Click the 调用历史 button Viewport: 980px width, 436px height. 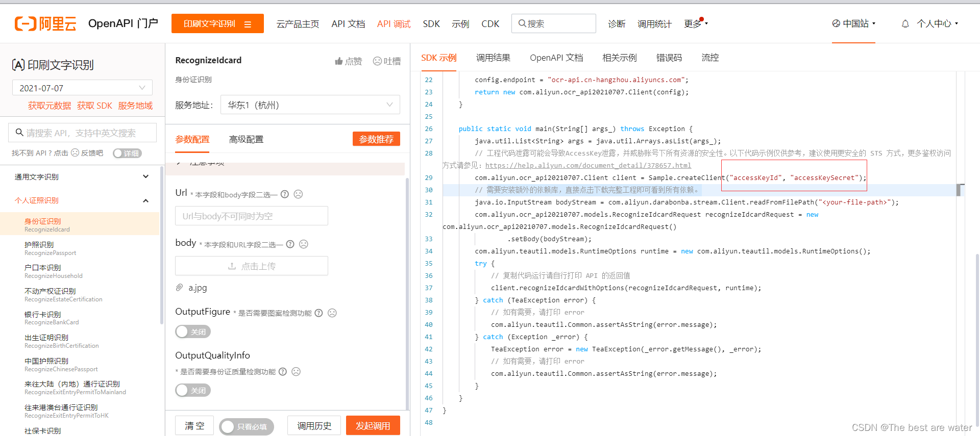point(314,426)
